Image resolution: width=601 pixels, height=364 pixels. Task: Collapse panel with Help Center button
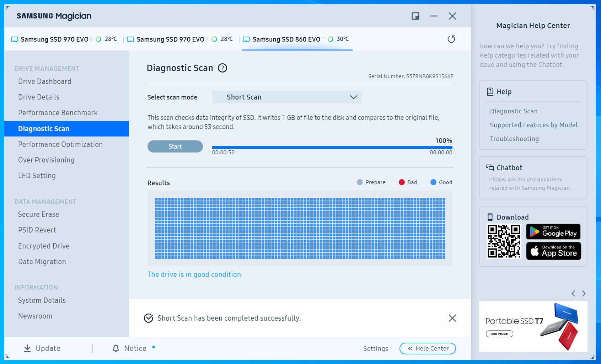point(428,348)
